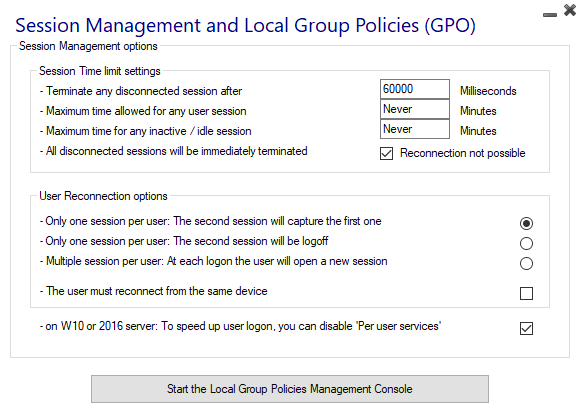Viewport: 579px width, 417px height.
Task: Start the Local Group Policies Management Console
Action: coord(290,389)
